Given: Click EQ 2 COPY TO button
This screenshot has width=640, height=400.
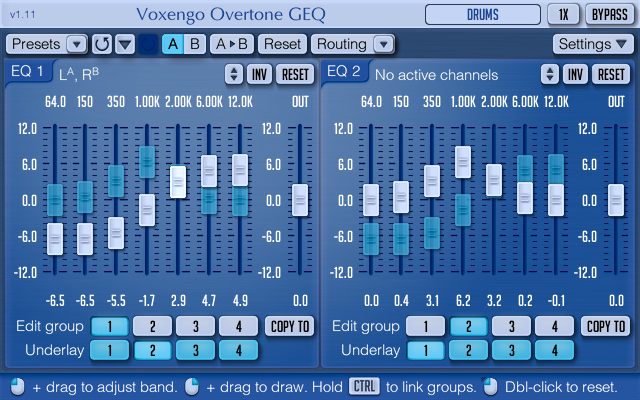Looking at the screenshot, I should 606,326.
